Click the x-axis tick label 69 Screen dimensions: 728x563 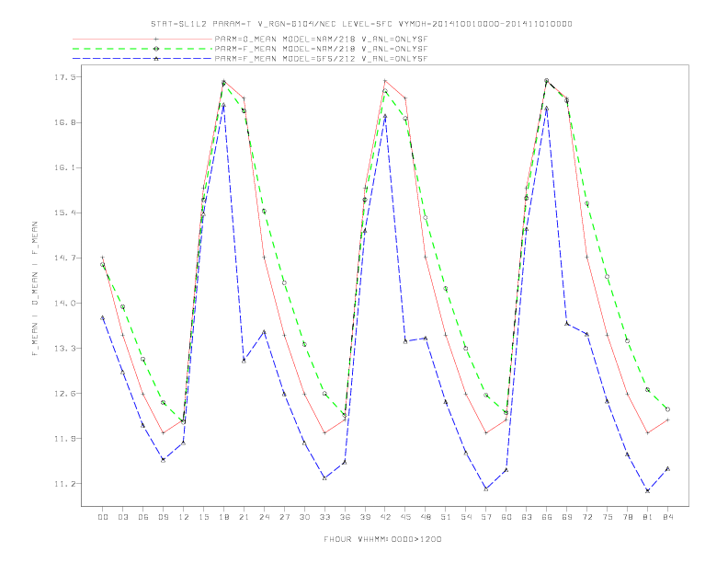tap(567, 517)
